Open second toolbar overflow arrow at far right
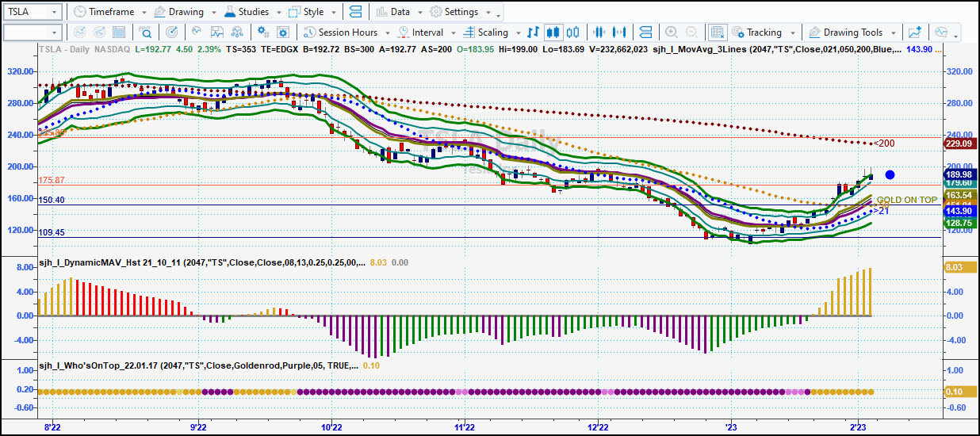The image size is (980, 436). 955,35
